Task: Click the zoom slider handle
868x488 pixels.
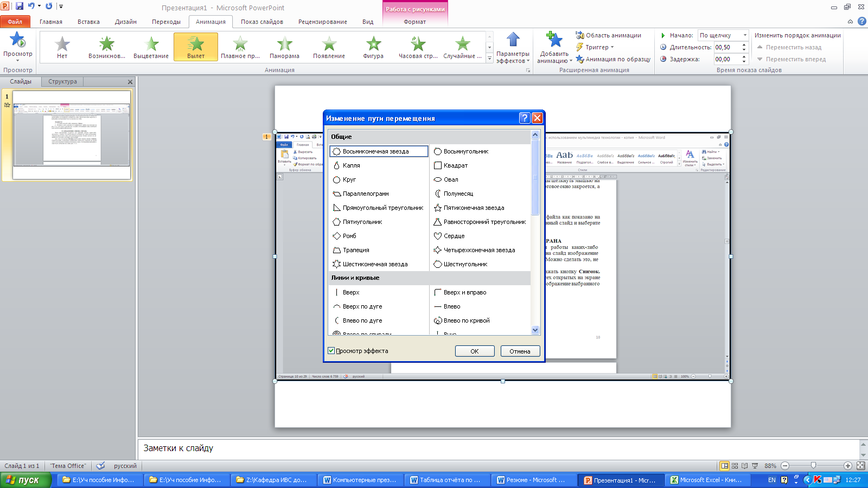Action: point(813,466)
